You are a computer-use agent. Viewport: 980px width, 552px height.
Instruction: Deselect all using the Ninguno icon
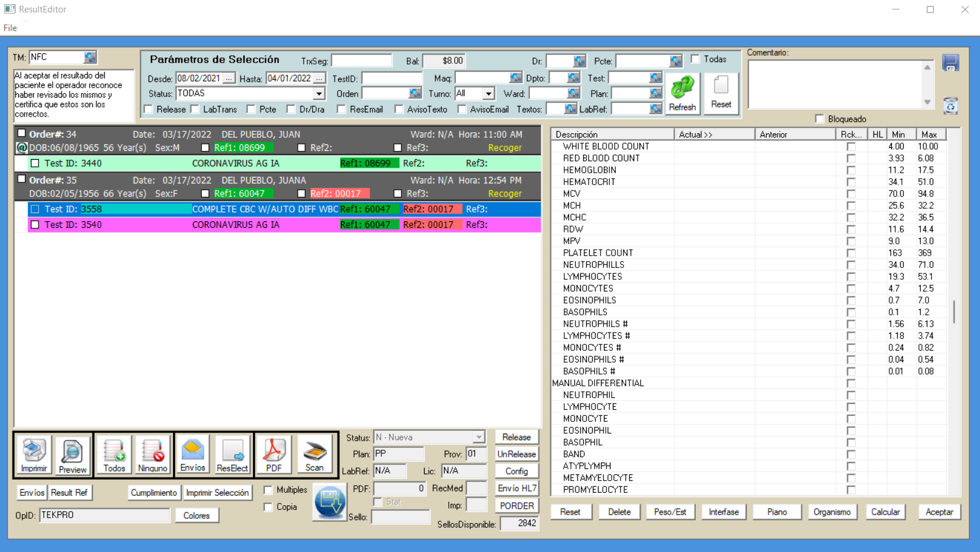coord(153,454)
